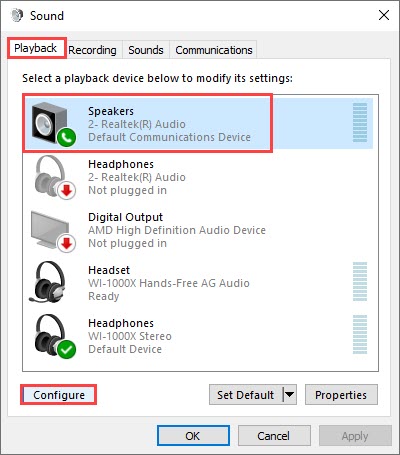Open the Sounds tab

coord(146,50)
